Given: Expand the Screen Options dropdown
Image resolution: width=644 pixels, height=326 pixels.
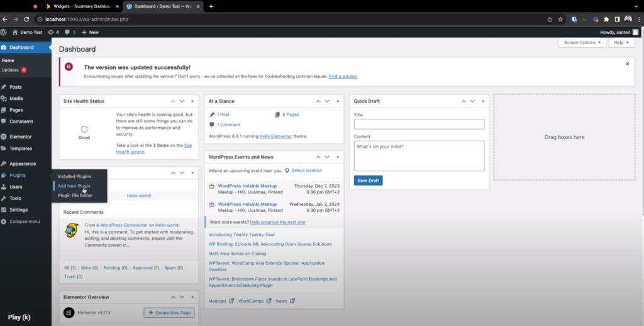Looking at the screenshot, I should pyautogui.click(x=582, y=42).
